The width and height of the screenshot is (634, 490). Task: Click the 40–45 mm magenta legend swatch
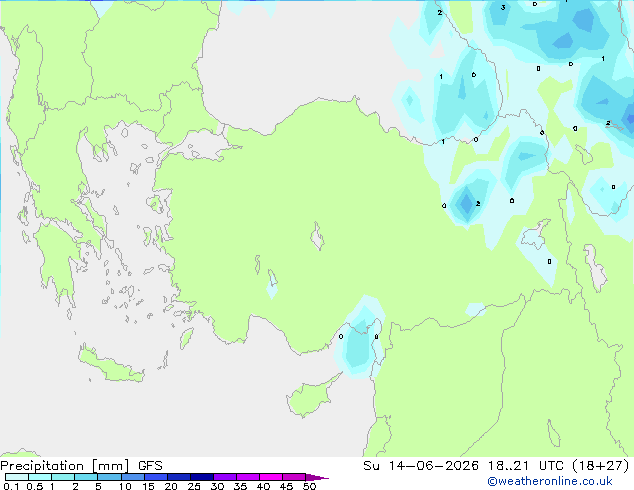271,477
